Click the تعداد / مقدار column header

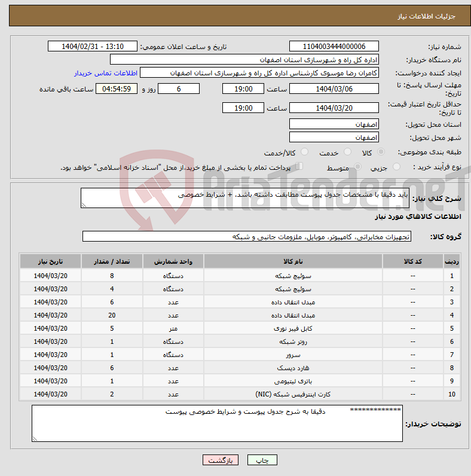click(x=112, y=261)
